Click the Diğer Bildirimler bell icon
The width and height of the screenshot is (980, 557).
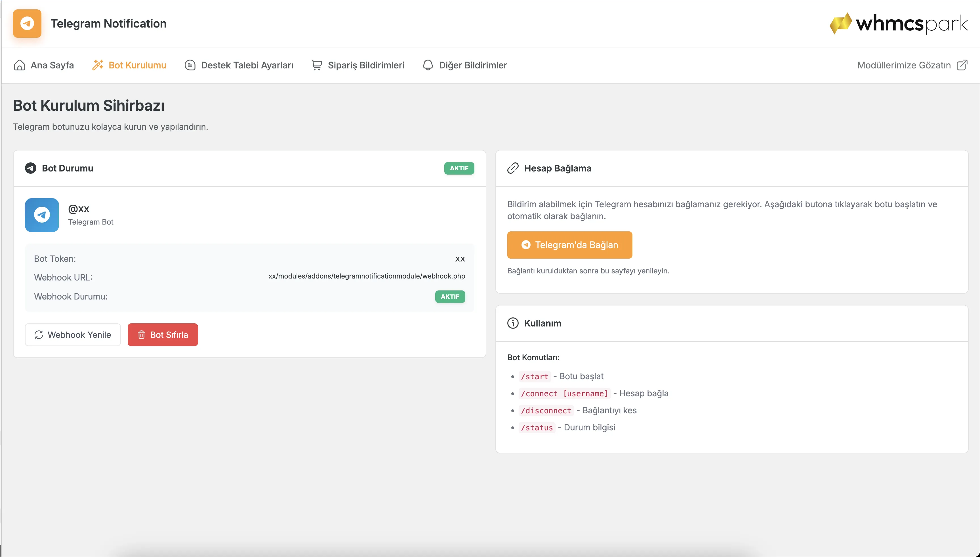coord(428,65)
